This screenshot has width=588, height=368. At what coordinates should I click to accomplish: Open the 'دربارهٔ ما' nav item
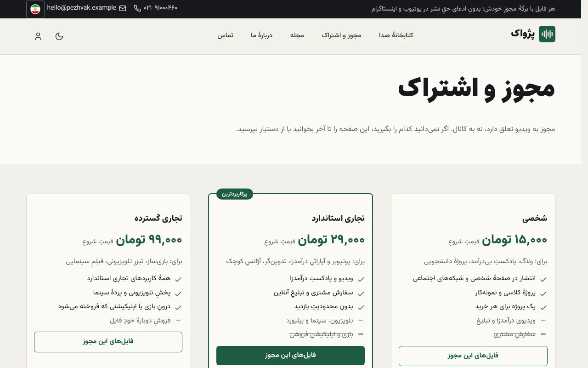(261, 35)
